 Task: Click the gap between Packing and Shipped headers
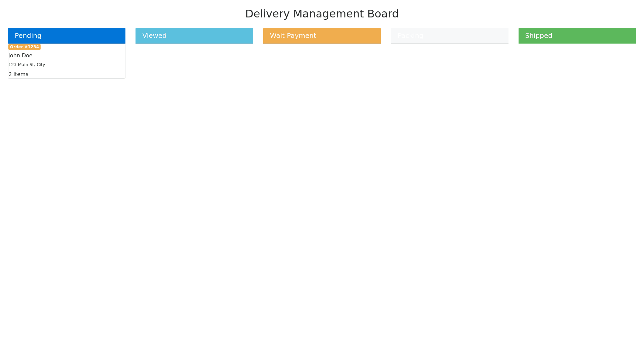tap(513, 36)
